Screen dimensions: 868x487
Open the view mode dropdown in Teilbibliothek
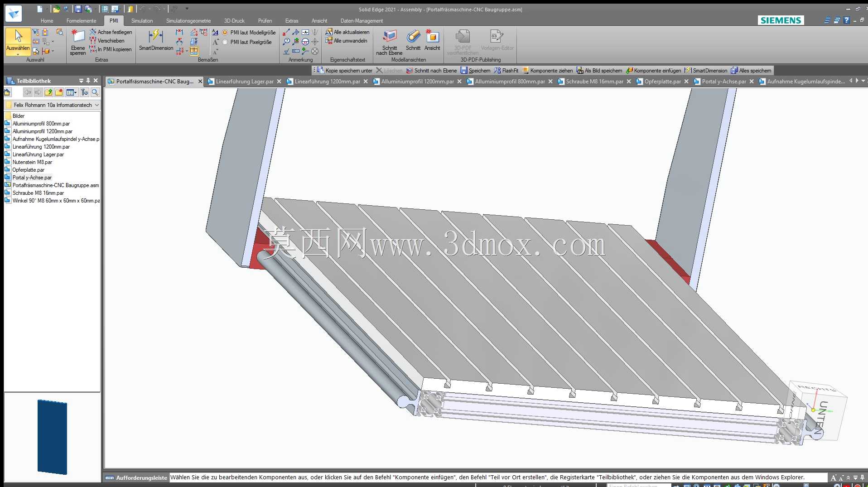[72, 92]
